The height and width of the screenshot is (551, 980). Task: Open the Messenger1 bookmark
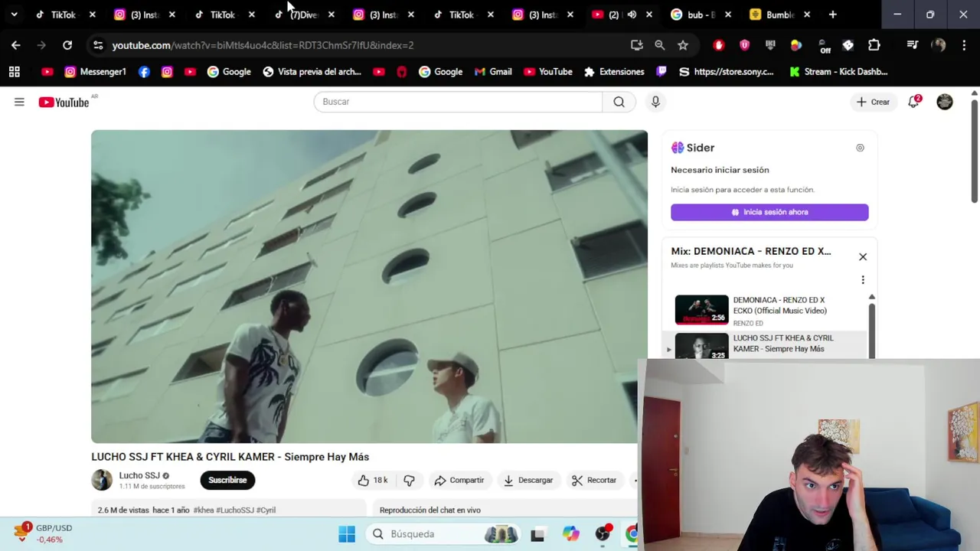point(96,72)
